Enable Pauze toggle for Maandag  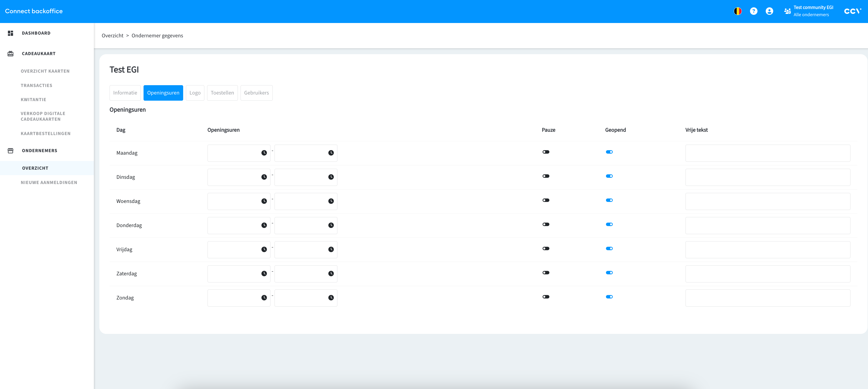click(546, 152)
